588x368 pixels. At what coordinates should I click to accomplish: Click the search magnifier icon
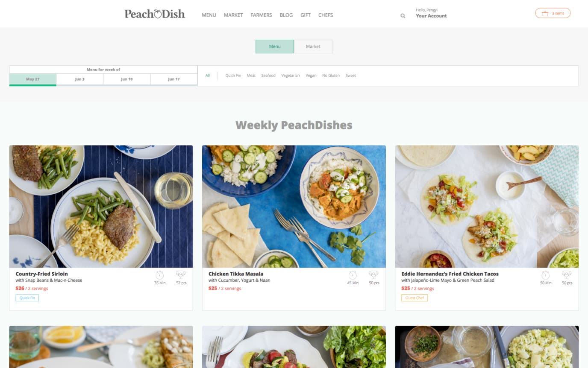point(403,16)
